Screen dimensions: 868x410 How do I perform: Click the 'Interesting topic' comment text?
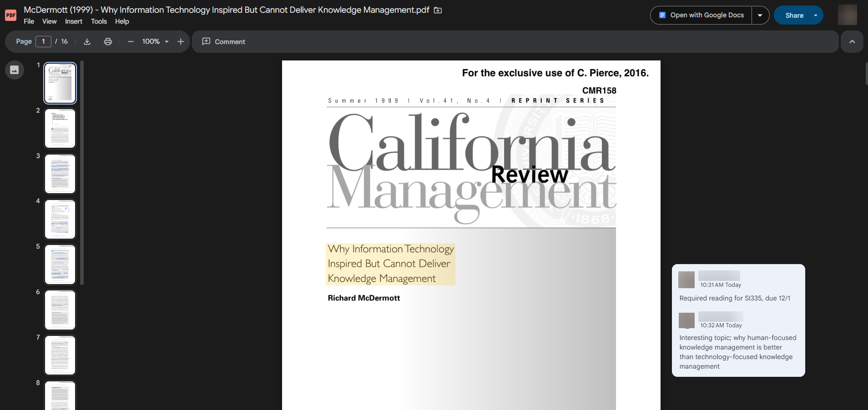pyautogui.click(x=738, y=352)
